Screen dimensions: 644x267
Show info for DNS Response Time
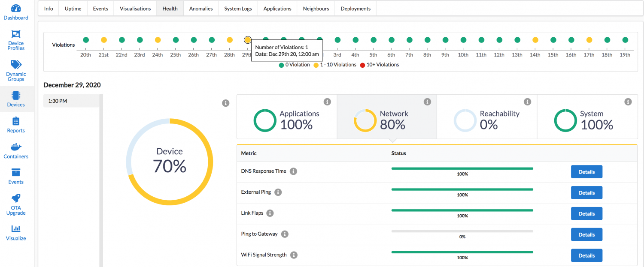[293, 171]
